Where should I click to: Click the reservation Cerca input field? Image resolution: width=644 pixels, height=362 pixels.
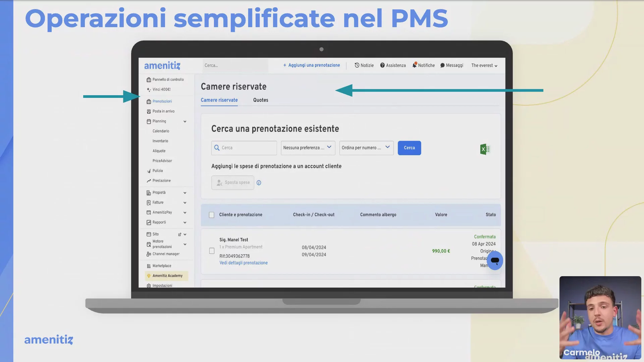pyautogui.click(x=244, y=148)
